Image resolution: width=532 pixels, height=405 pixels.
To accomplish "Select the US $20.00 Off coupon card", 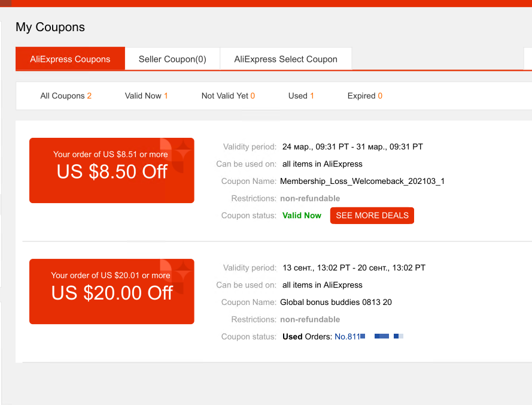I will (112, 291).
